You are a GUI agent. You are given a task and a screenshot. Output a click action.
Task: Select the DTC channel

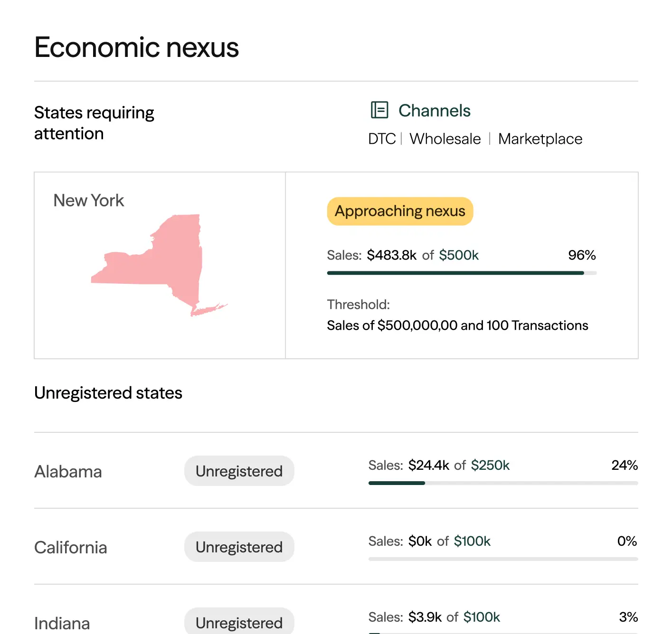[x=382, y=139]
